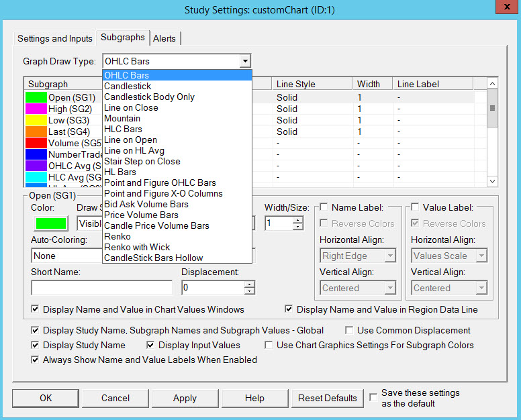
Task: Open Help for study settings
Action: [255, 398]
